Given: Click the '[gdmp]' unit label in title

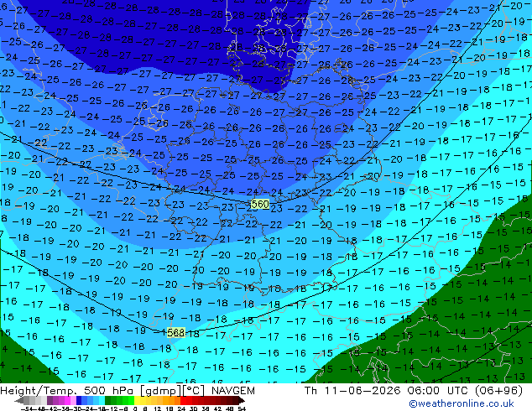Looking at the screenshot, I should [160, 391].
